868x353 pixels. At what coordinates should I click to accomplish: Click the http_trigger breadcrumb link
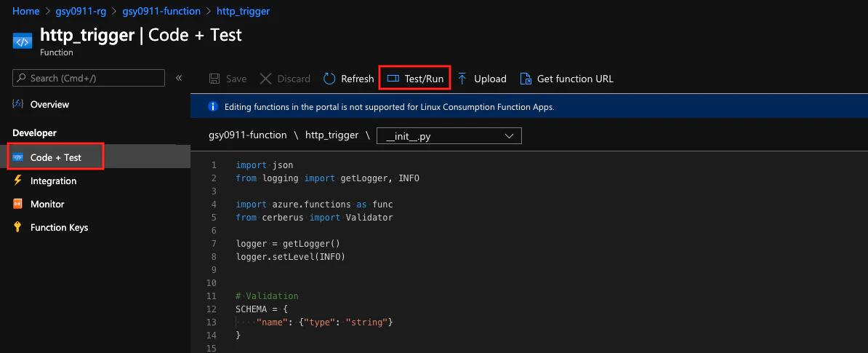[243, 10]
